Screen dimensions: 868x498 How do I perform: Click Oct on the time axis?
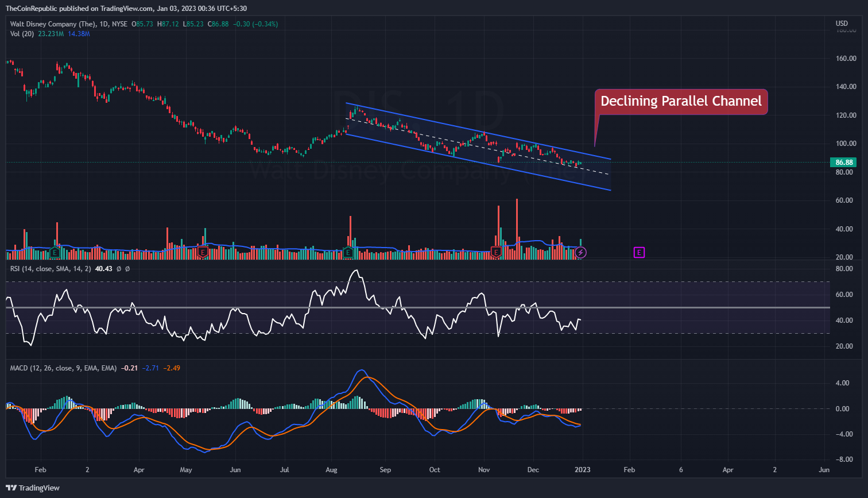tap(435, 470)
